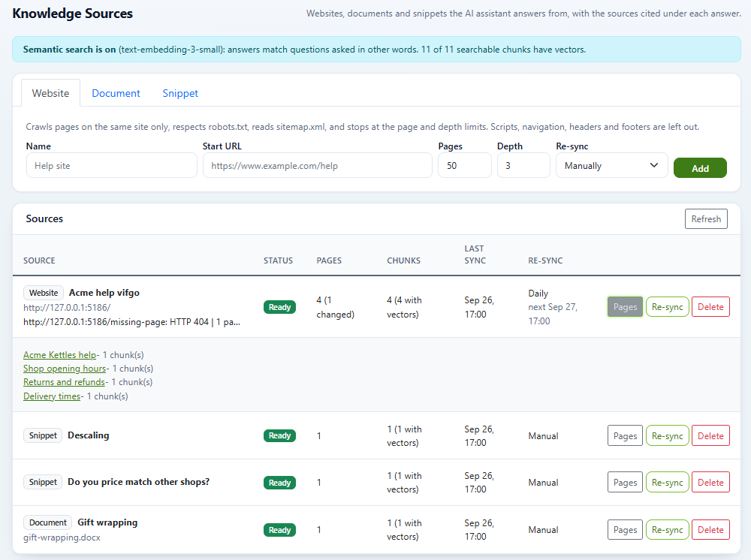Viewport: 751px width, 560px height.
Task: Re-sync the price match snippet
Action: [667, 483]
